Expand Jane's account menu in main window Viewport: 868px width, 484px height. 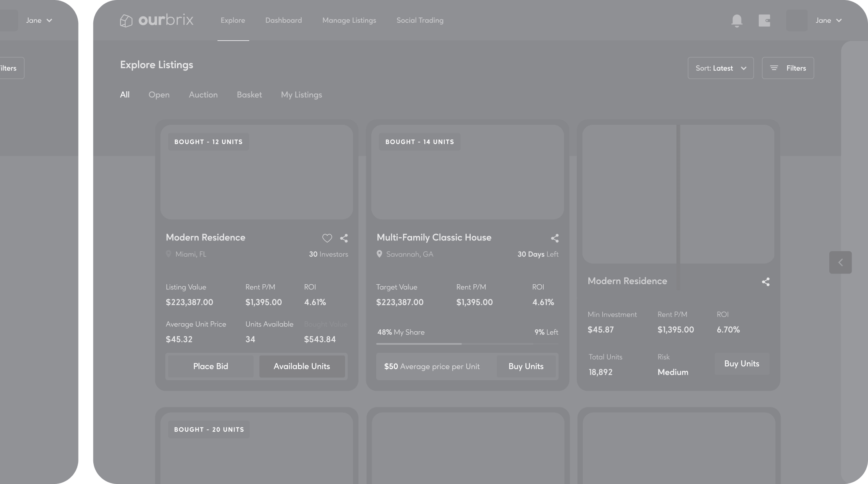tap(839, 20)
